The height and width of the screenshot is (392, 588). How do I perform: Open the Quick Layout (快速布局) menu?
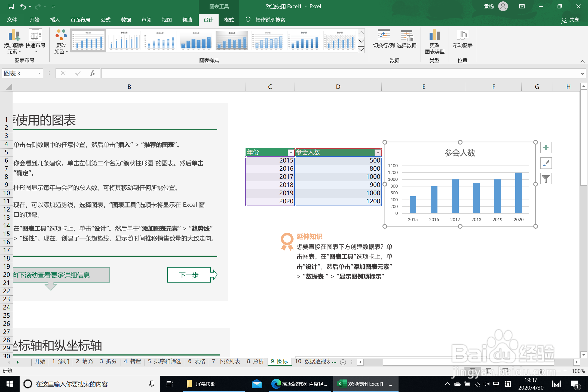click(x=35, y=42)
